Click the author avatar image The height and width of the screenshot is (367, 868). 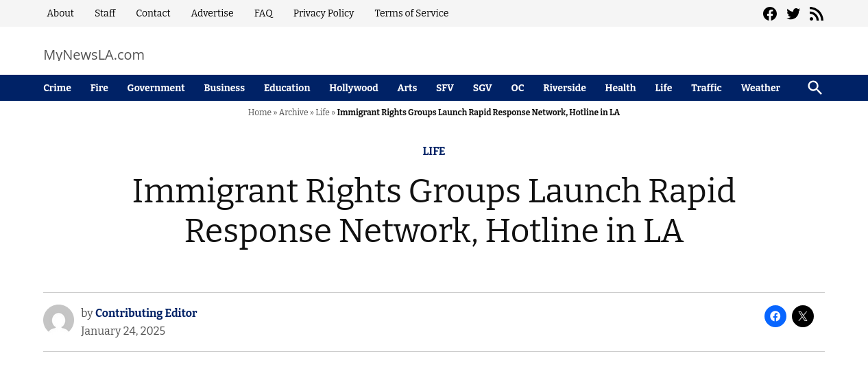[x=59, y=320]
